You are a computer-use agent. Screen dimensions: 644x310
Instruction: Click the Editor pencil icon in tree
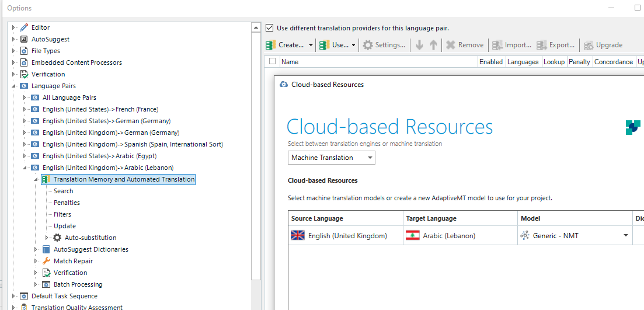25,27
